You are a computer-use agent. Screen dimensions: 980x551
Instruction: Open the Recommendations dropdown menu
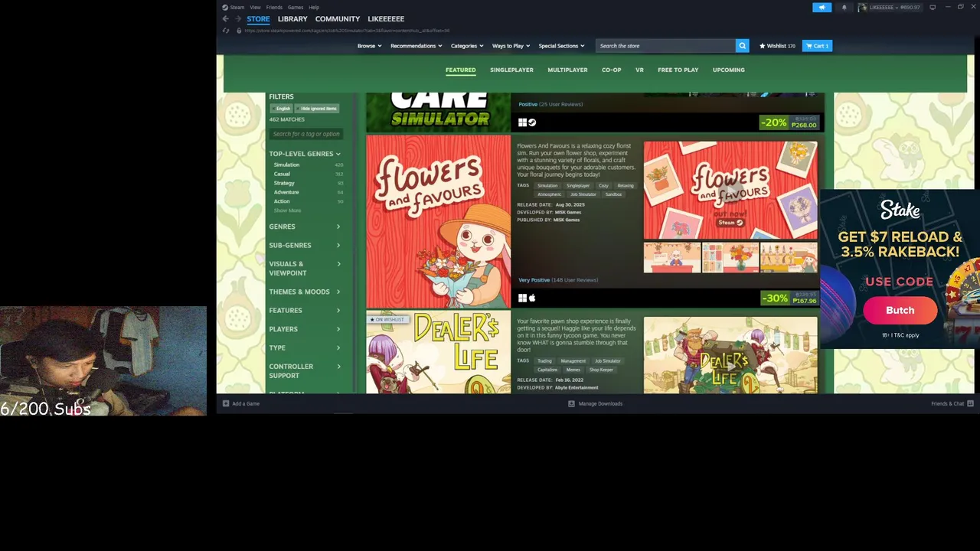point(416,46)
